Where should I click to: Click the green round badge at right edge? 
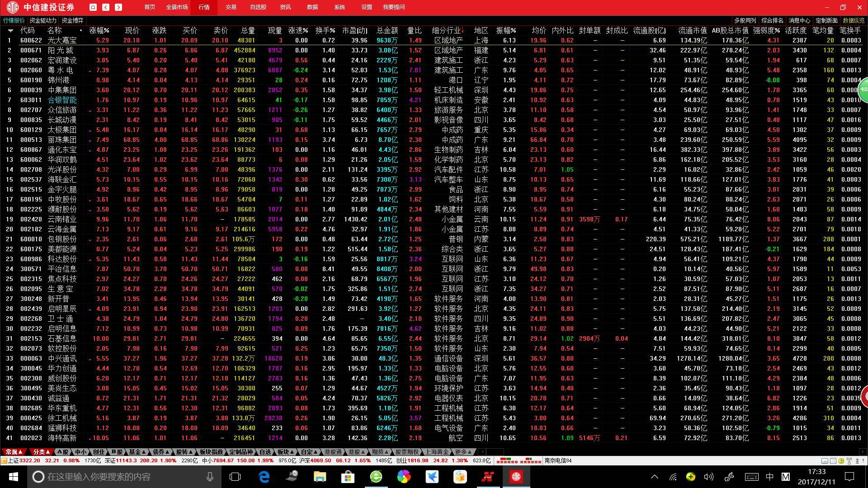863,89
